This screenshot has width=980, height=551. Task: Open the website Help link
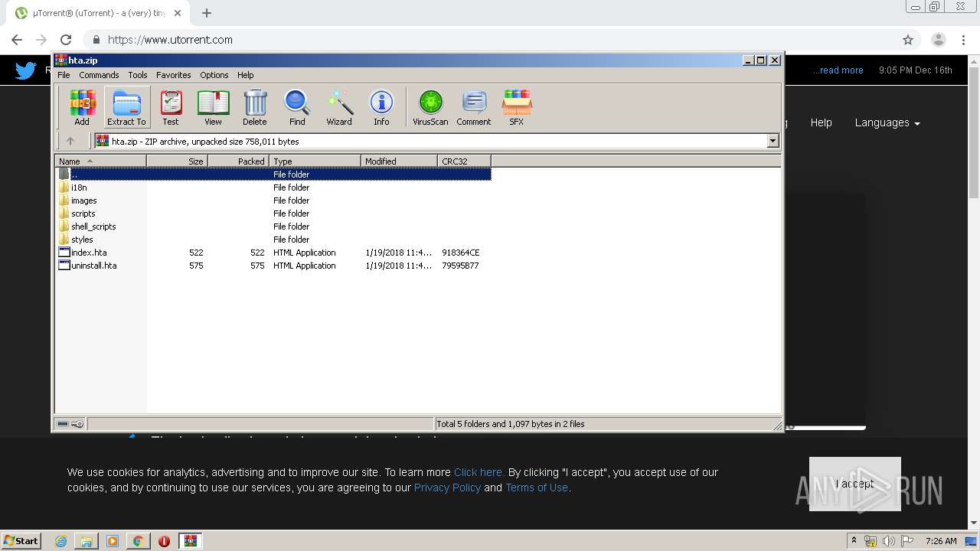click(x=822, y=122)
